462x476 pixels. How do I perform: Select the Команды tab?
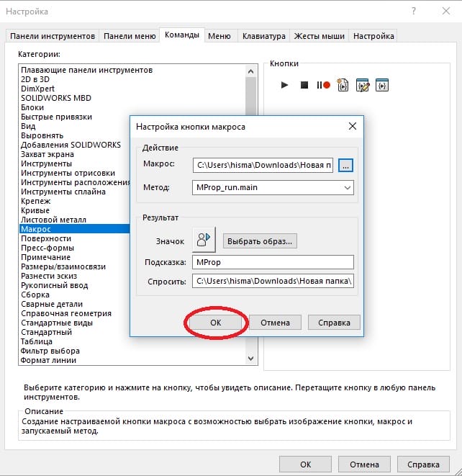182,35
